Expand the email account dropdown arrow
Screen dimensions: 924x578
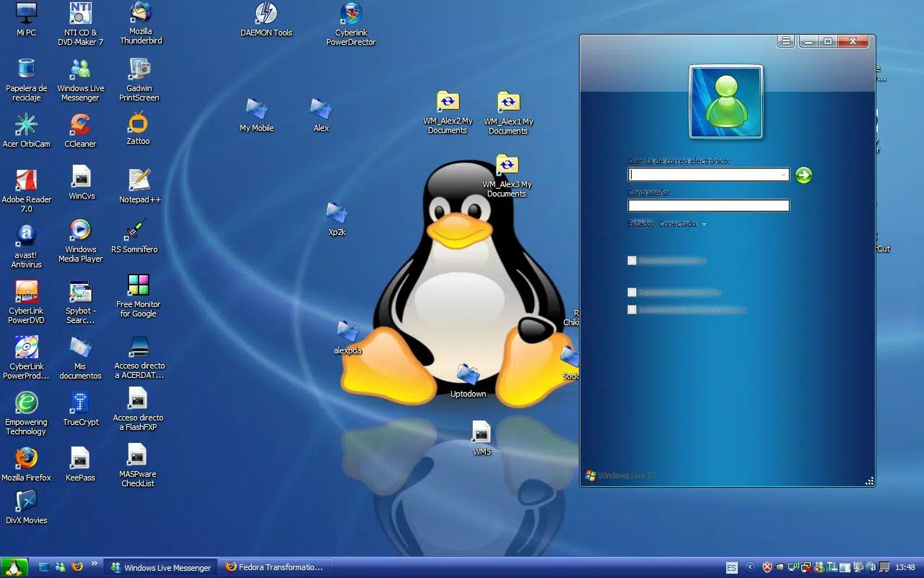[783, 175]
